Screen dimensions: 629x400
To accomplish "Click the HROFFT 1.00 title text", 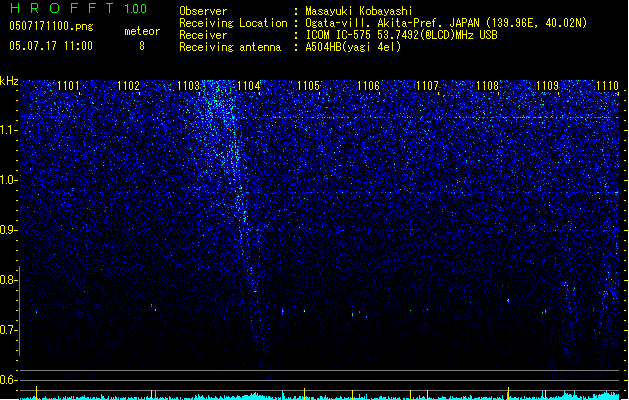I will (78, 8).
